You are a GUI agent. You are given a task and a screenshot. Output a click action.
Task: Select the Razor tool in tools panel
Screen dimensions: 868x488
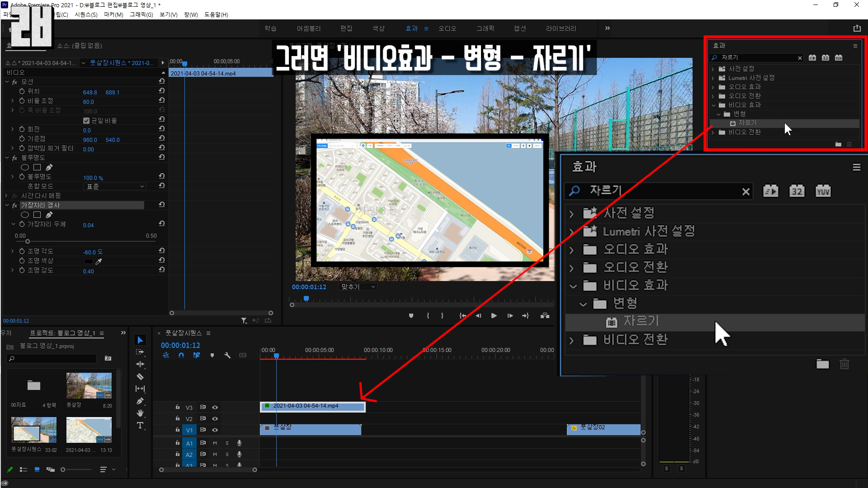click(140, 376)
